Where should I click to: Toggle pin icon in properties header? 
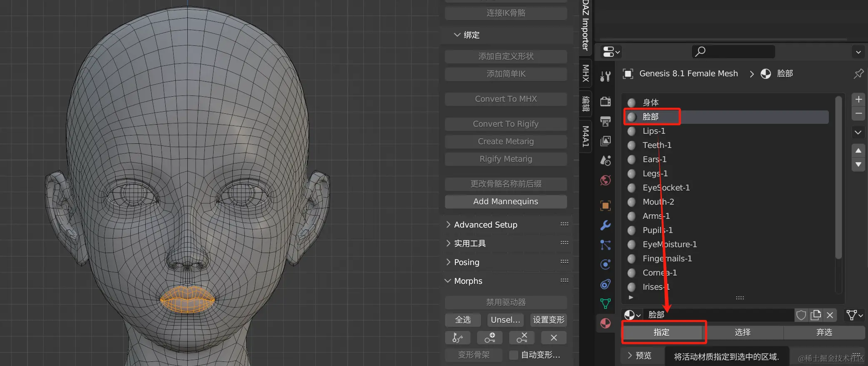tap(858, 74)
